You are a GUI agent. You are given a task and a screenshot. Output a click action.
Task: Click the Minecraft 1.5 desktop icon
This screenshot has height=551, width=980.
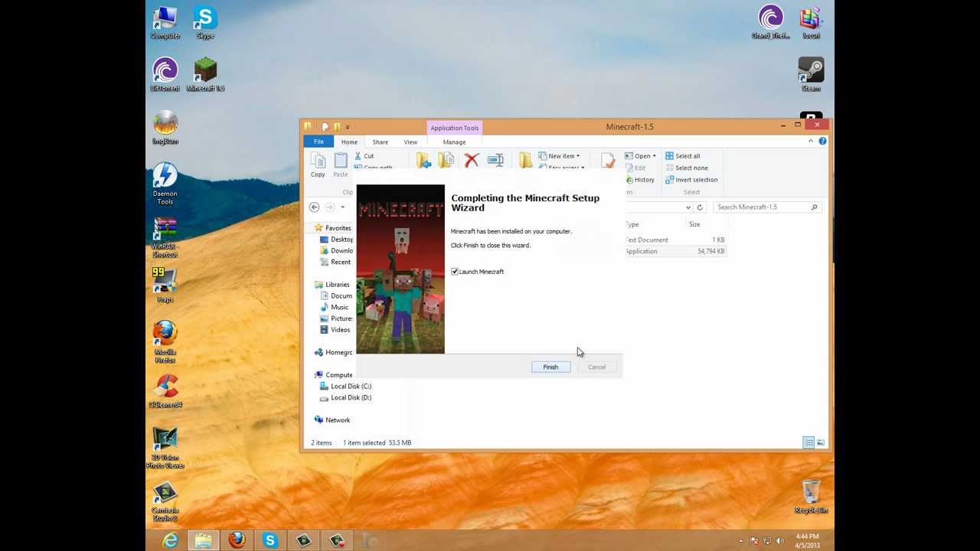coord(205,75)
